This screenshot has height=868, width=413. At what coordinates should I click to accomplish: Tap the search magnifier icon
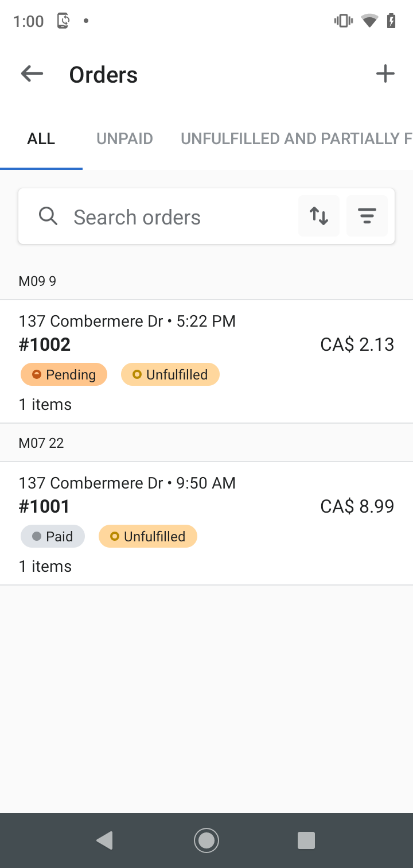click(48, 216)
